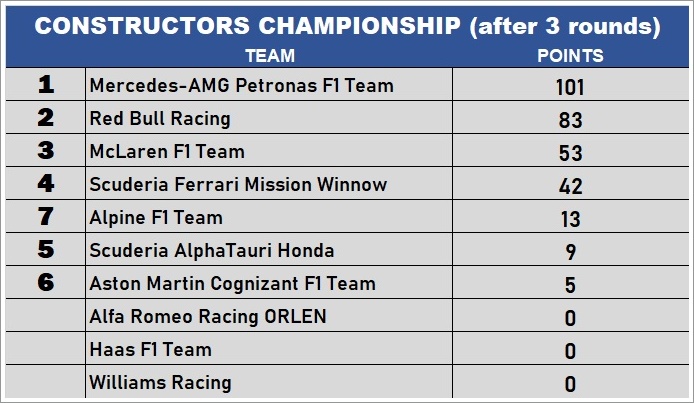Viewport: 694px width, 403px height.
Task: Click the McLaren F1 Team cell
Action: pos(269,151)
